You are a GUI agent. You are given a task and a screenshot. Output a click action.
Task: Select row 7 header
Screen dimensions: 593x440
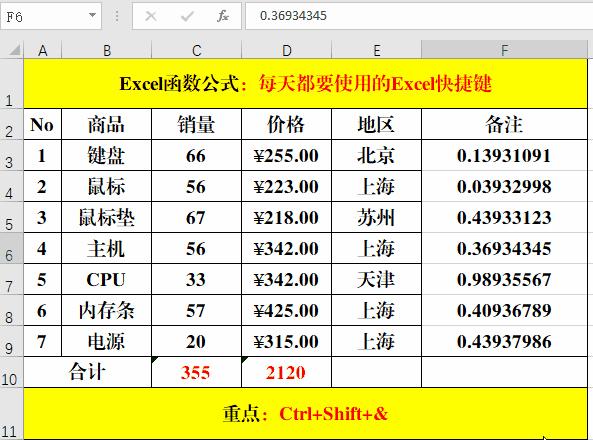coord(11,279)
